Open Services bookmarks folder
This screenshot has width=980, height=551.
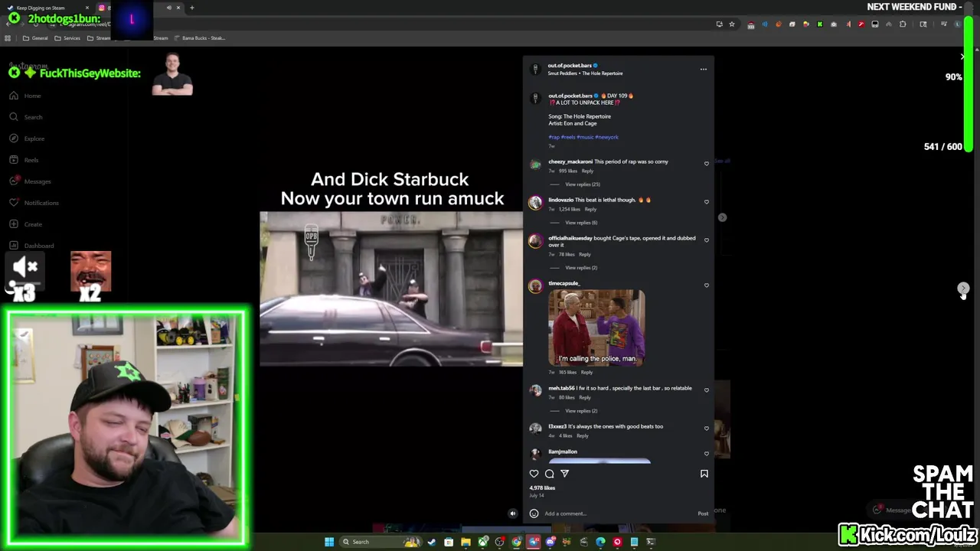click(67, 37)
